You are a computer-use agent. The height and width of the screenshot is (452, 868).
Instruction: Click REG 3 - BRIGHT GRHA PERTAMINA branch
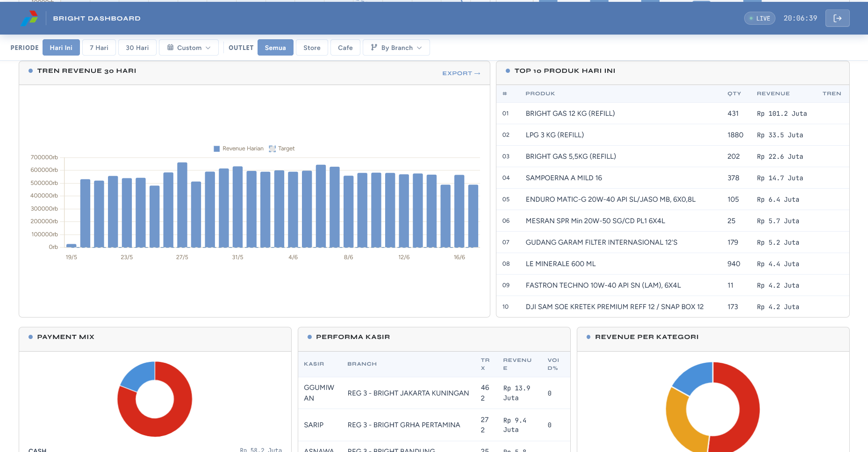click(x=404, y=425)
